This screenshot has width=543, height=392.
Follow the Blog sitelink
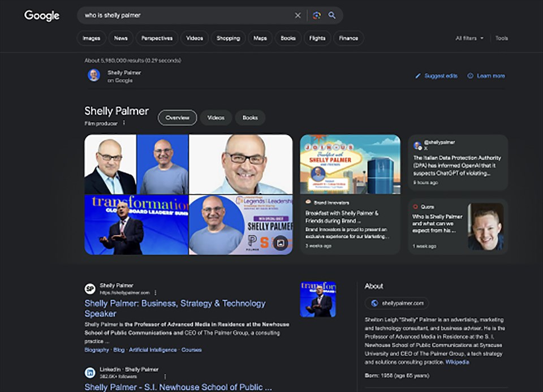119,350
